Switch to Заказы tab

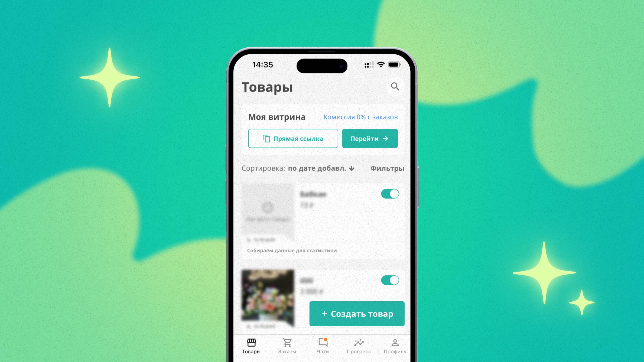pyautogui.click(x=287, y=346)
